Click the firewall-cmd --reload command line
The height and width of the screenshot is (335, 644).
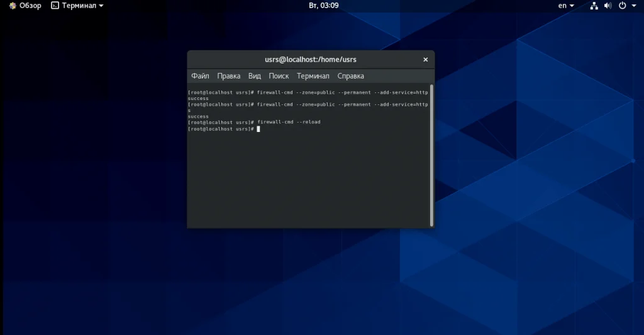[254, 123]
